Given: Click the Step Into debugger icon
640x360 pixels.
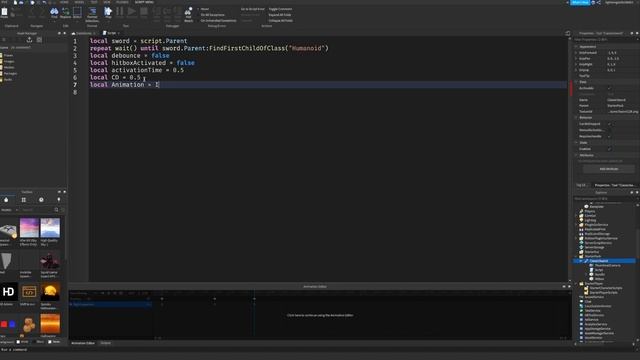Looking at the screenshot, I should coord(156,12).
